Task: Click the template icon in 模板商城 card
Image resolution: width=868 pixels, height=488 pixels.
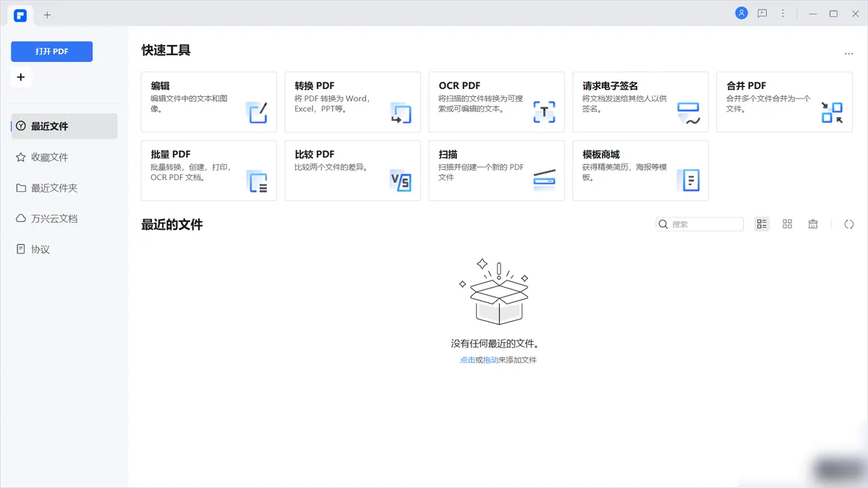Action: coord(689,181)
